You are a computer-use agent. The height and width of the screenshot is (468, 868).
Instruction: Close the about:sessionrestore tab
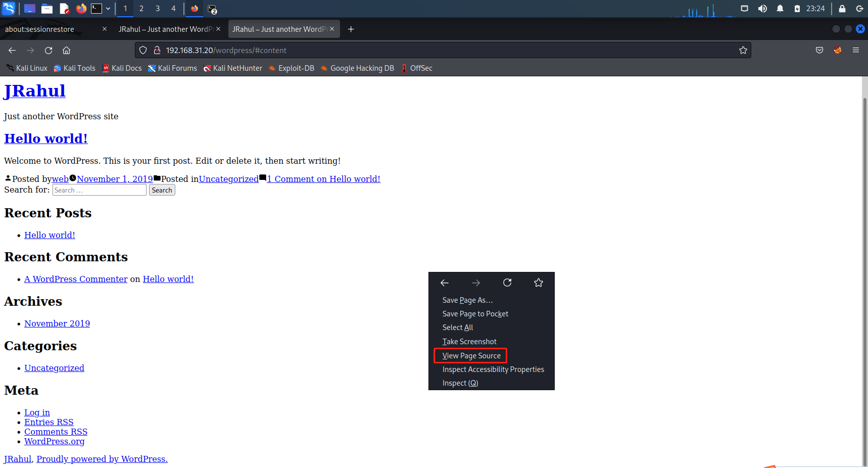(105, 29)
